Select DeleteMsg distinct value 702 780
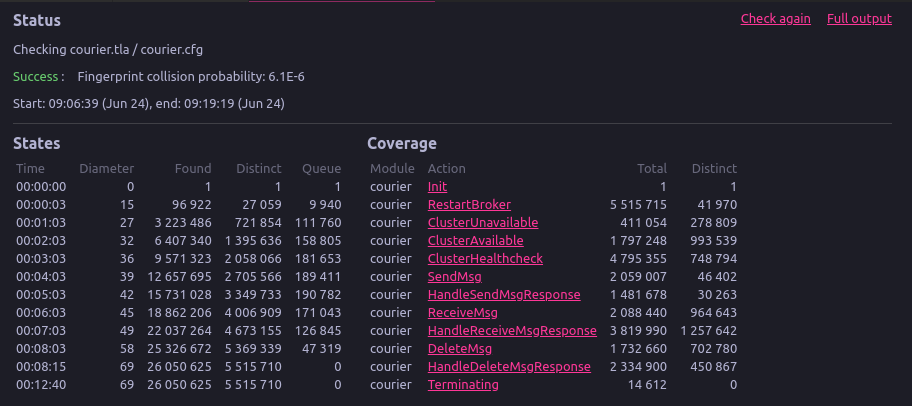The height and width of the screenshot is (406, 912). click(x=714, y=349)
